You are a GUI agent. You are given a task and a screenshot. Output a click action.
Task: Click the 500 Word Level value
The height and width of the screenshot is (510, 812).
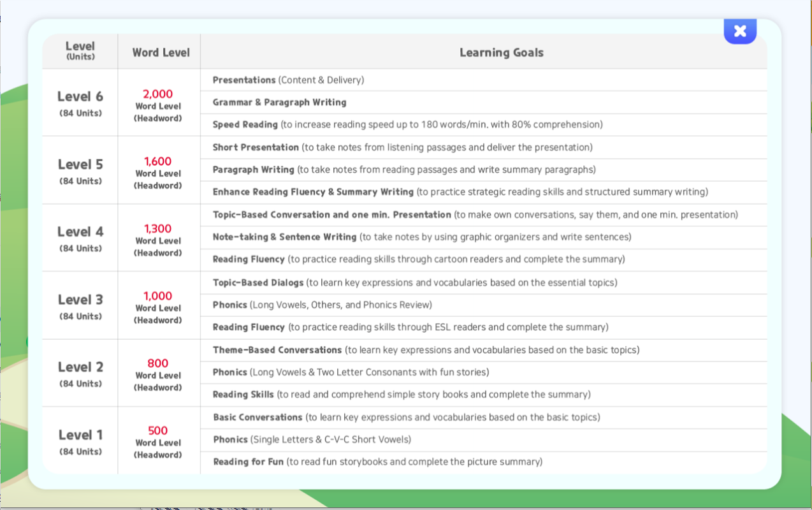(x=158, y=431)
